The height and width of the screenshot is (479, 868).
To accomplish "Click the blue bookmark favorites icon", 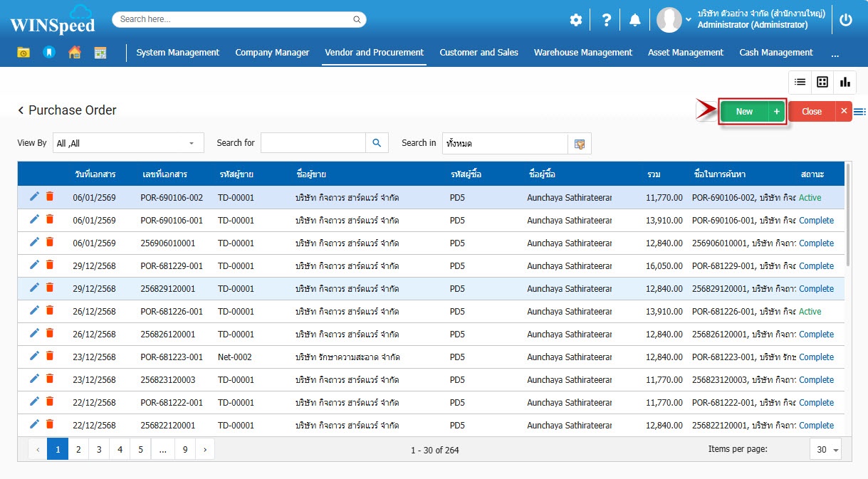I will tap(48, 53).
